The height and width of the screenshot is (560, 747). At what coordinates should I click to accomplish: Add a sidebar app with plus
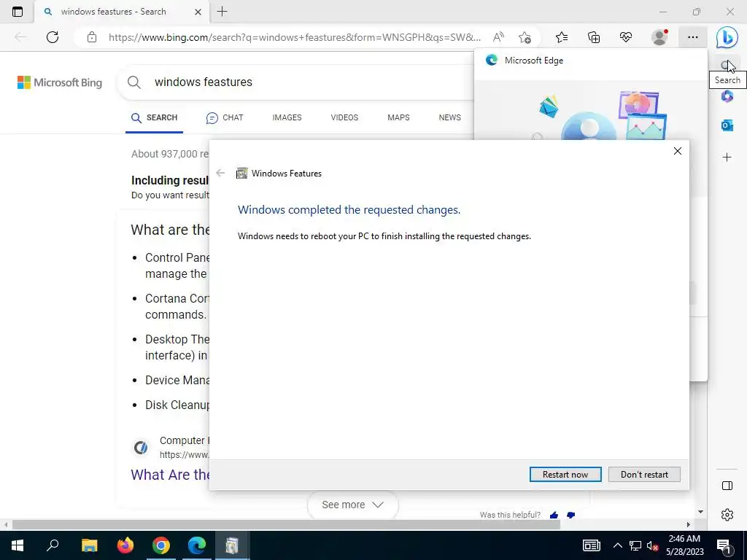click(727, 157)
